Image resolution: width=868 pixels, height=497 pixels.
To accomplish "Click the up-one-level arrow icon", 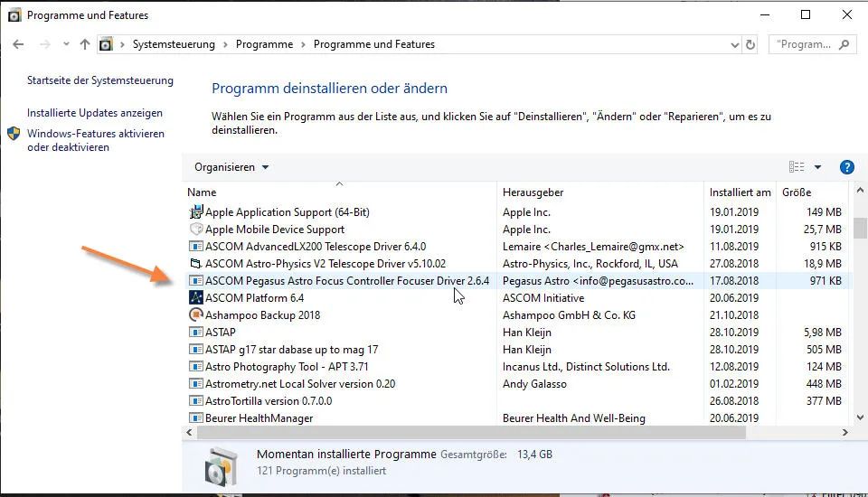I will (85, 44).
